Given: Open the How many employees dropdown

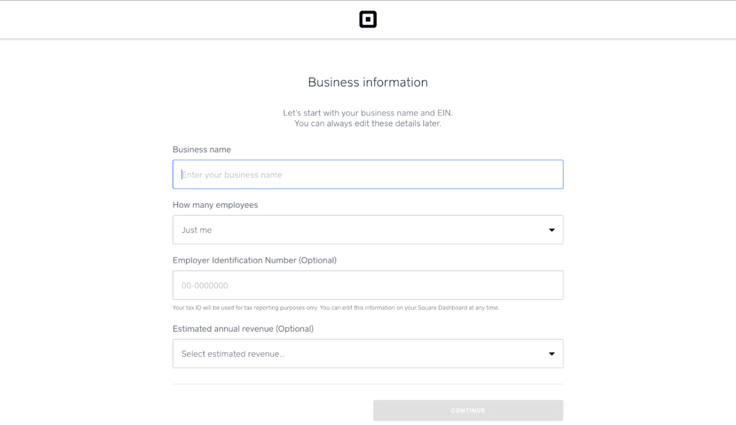Looking at the screenshot, I should pyautogui.click(x=368, y=230).
